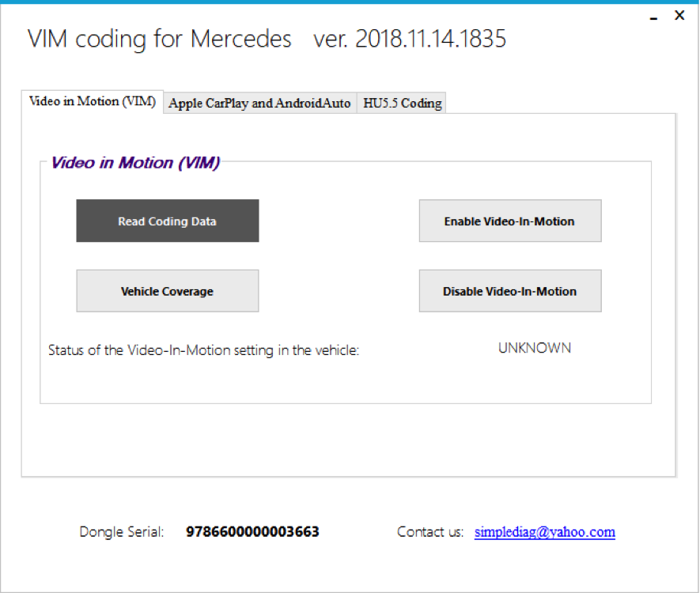The height and width of the screenshot is (593, 700).
Task: Click the VIM coding for Mercedes title
Action: (x=159, y=39)
